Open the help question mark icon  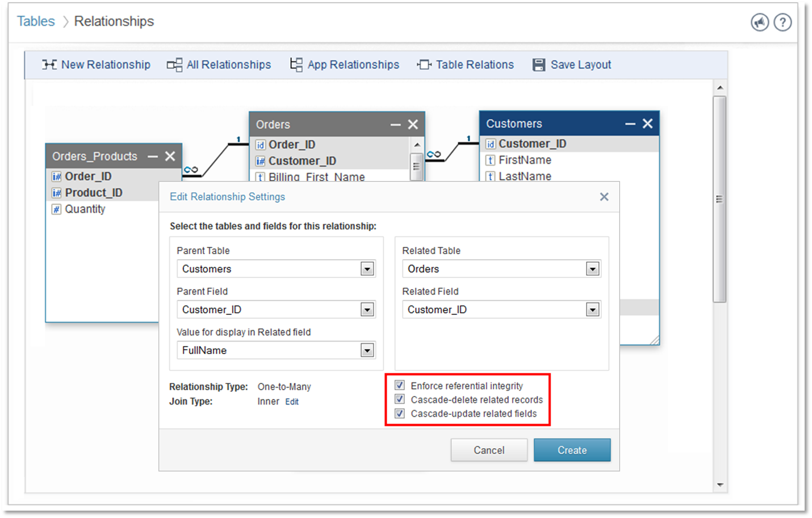pyautogui.click(x=782, y=22)
